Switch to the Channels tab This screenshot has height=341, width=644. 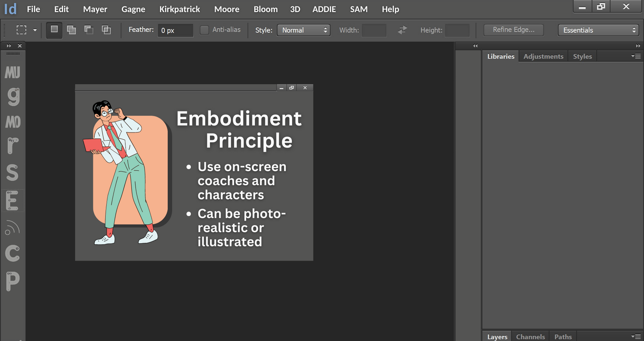coord(530,337)
